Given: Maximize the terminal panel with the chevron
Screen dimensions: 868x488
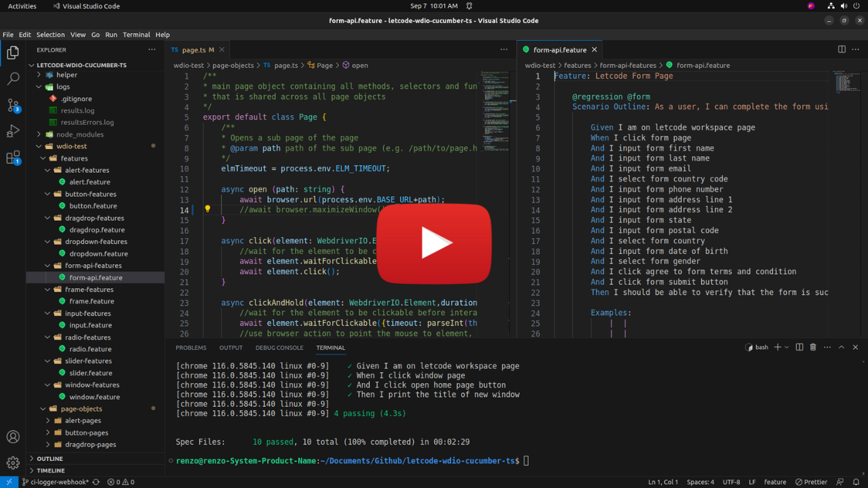Looking at the screenshot, I should 842,347.
